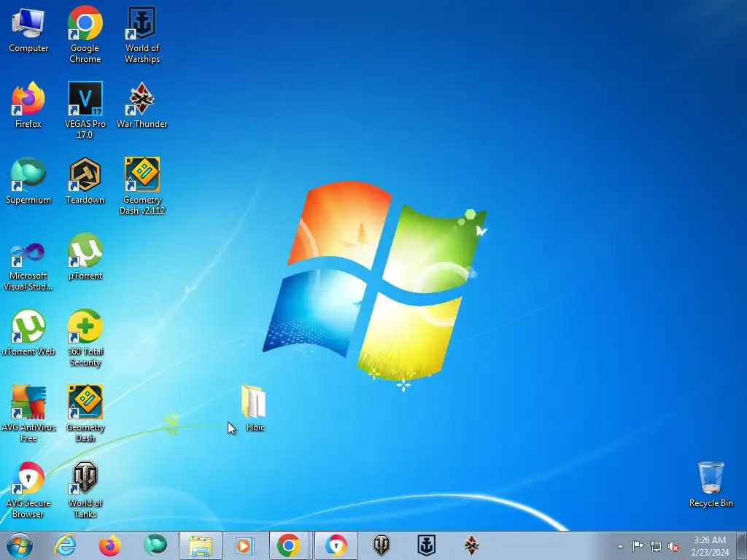Click the Show desktop button strip

point(742,545)
